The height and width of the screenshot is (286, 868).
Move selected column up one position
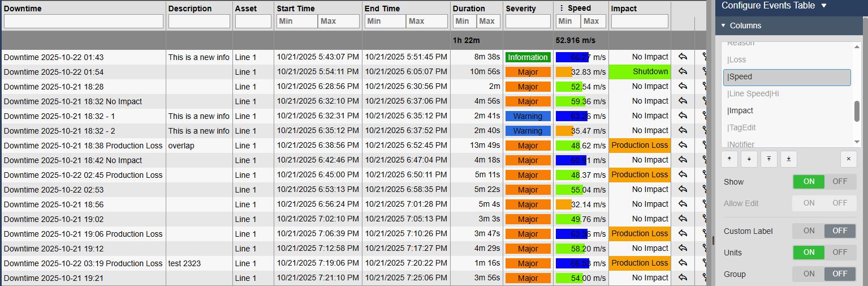(729, 159)
